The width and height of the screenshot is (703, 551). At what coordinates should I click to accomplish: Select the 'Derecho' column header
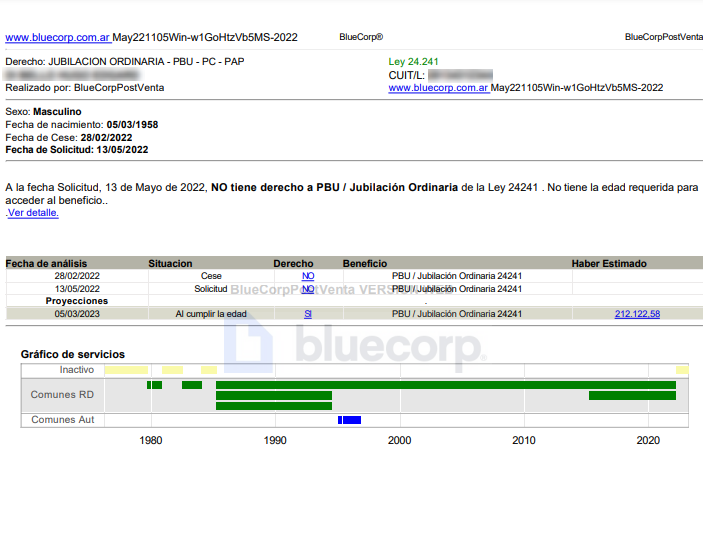pyautogui.click(x=293, y=263)
